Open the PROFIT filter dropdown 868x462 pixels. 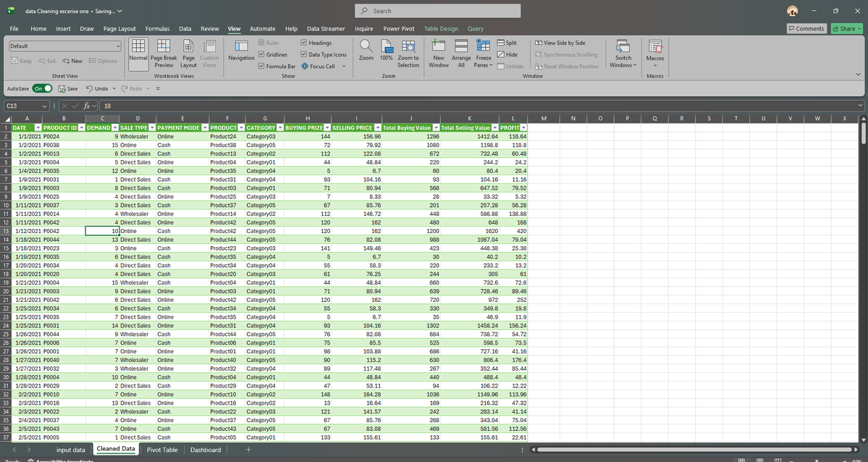[523, 128]
